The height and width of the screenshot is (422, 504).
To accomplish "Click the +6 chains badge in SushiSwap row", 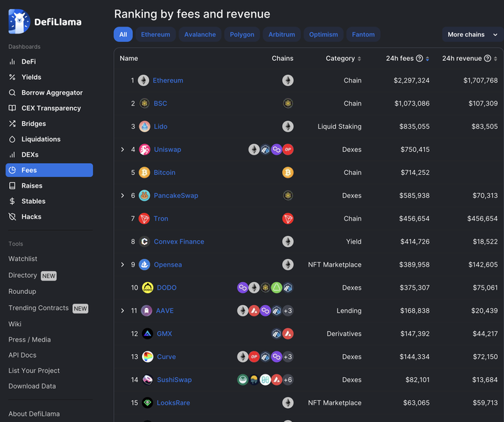I will coord(288,380).
